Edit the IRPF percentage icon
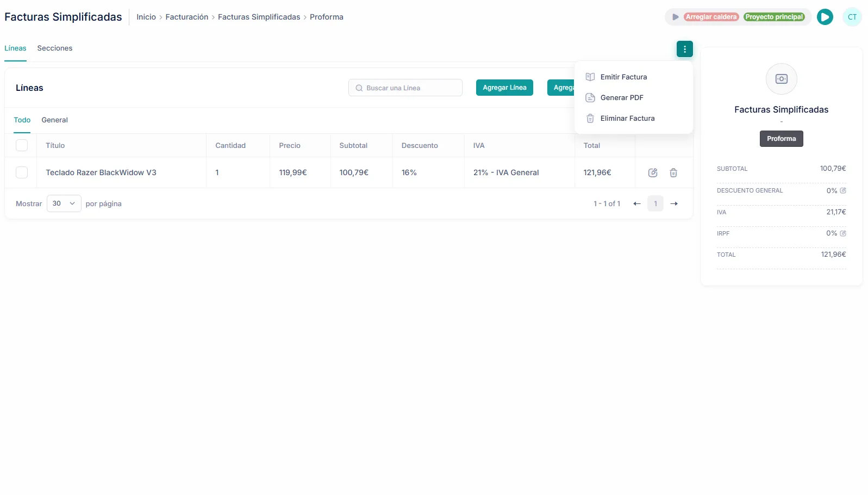Image resolution: width=868 pixels, height=495 pixels. tap(843, 233)
